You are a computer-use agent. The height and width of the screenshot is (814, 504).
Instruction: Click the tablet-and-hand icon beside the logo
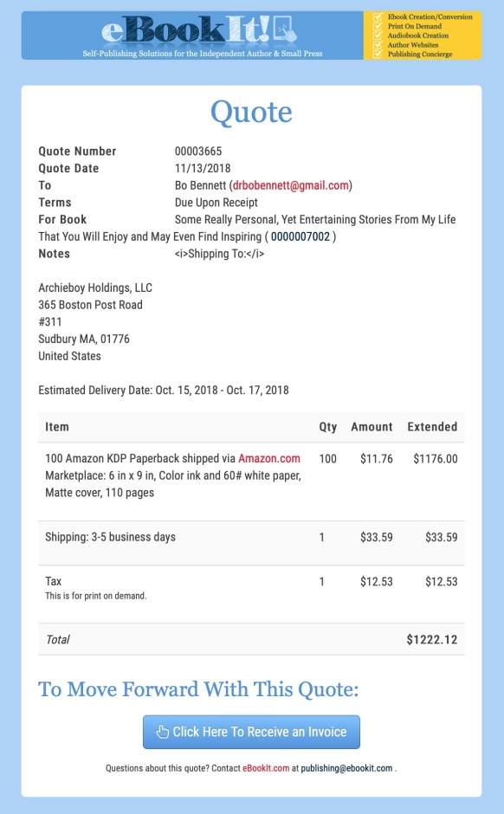285,29
